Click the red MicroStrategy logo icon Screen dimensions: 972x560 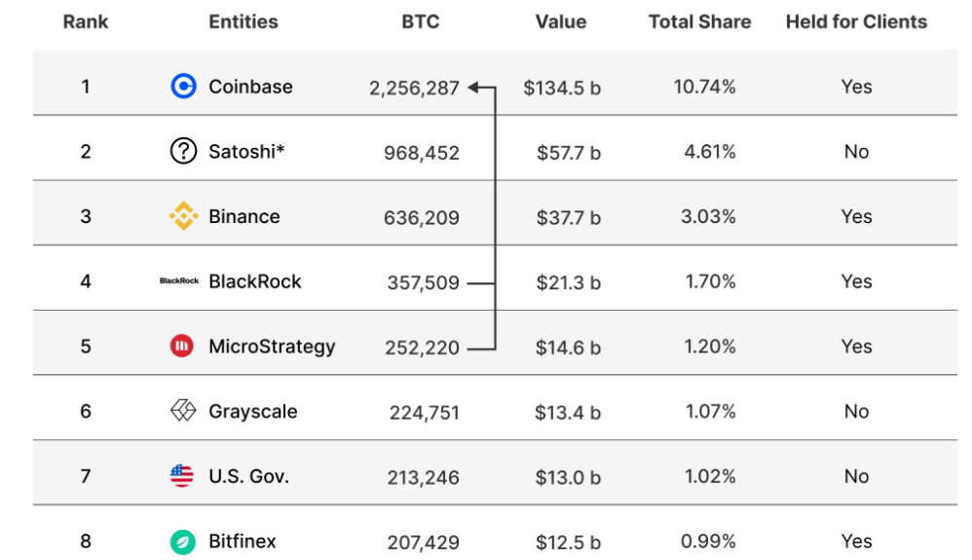click(182, 347)
